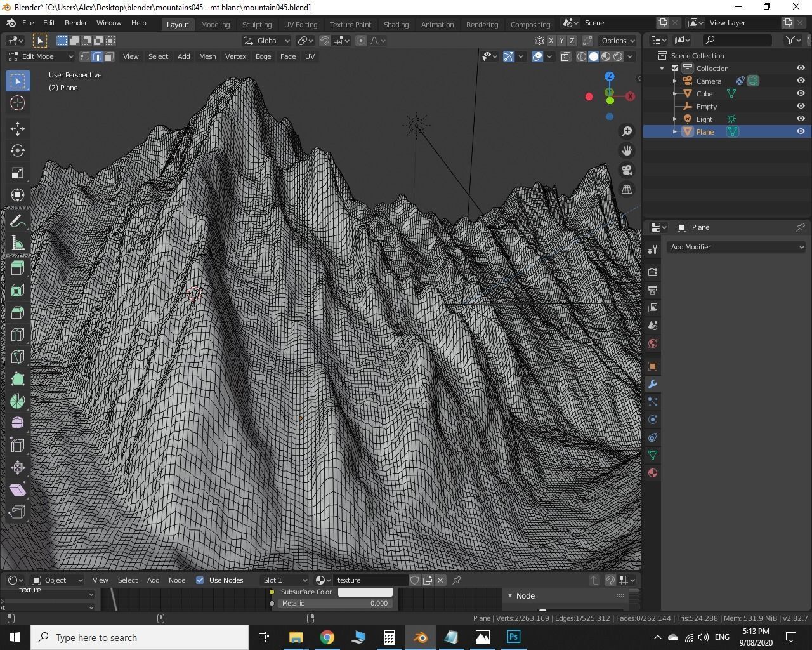
Task: Click the pan view hand icon
Action: pyautogui.click(x=627, y=150)
